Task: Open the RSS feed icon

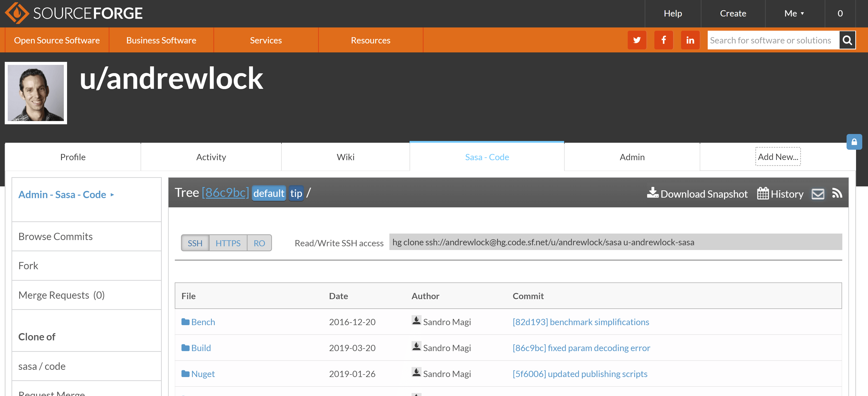Action: (x=837, y=193)
